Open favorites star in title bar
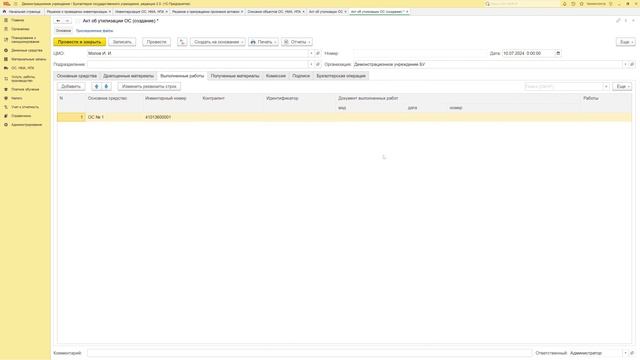 (582, 4)
